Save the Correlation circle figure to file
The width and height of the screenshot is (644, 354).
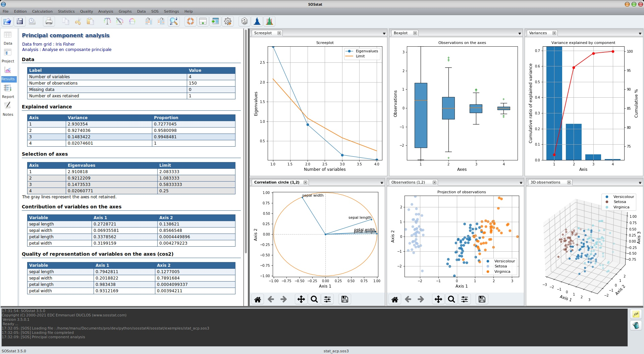(344, 299)
